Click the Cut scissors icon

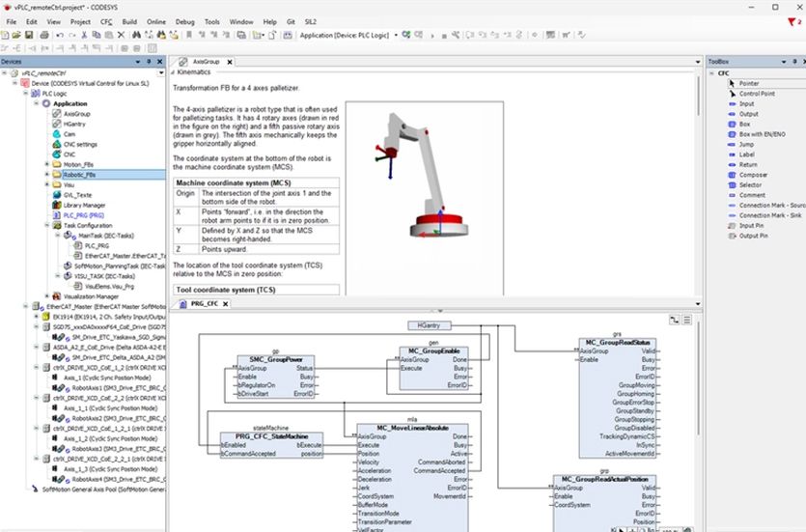coord(84,35)
